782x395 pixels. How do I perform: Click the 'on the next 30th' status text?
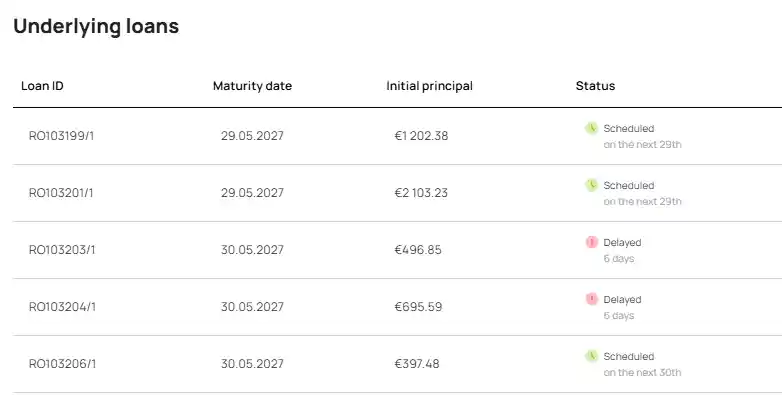click(642, 373)
